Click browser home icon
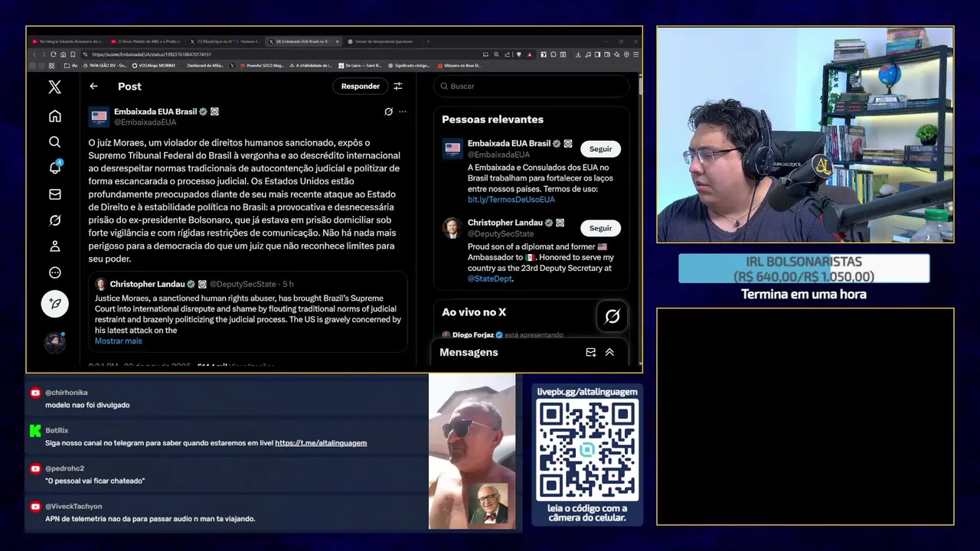This screenshot has height=551, width=980. tap(64, 54)
